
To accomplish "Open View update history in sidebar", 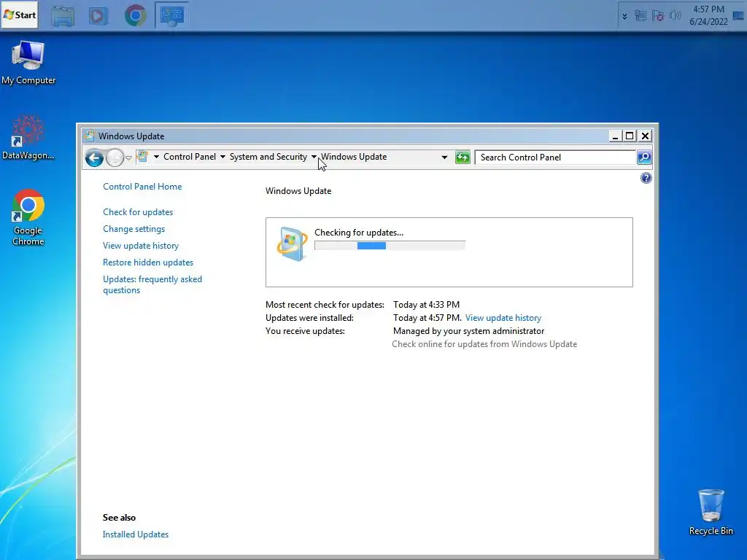I will 141,246.
